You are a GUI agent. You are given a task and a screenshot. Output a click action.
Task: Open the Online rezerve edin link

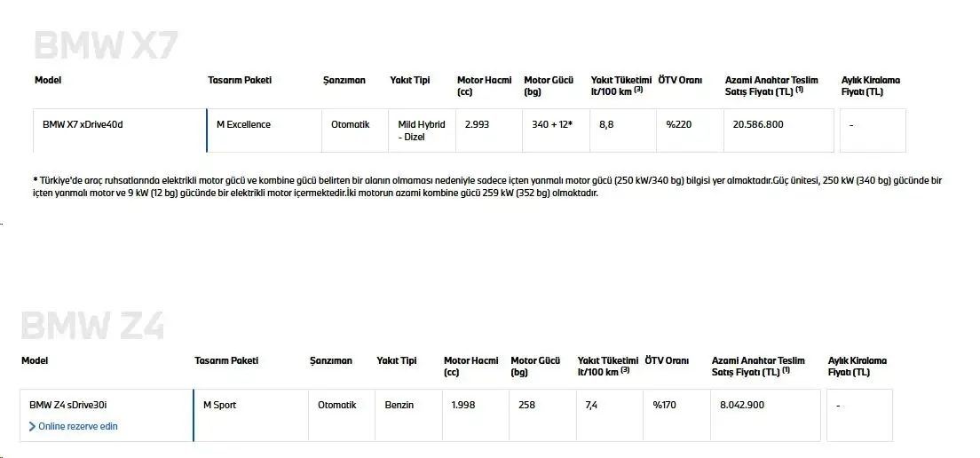(x=73, y=426)
